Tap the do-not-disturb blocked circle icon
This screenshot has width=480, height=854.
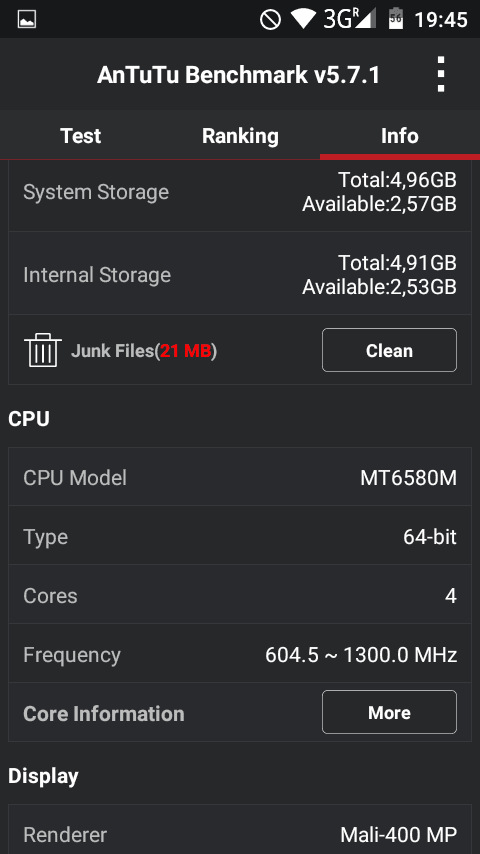click(x=270, y=20)
